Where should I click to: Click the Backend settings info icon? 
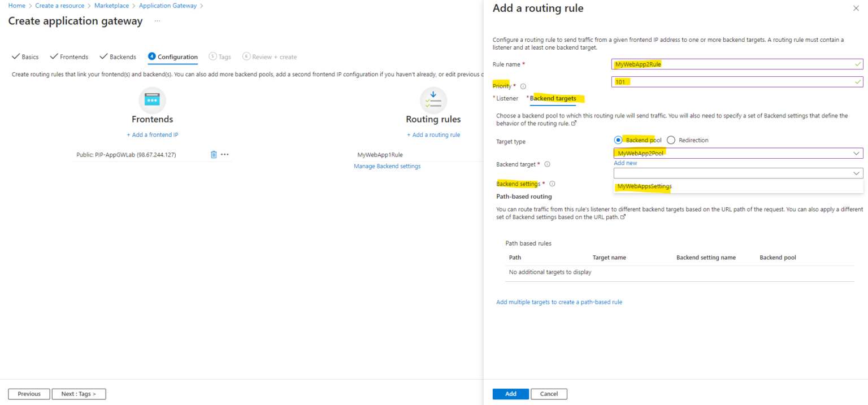[x=552, y=184]
